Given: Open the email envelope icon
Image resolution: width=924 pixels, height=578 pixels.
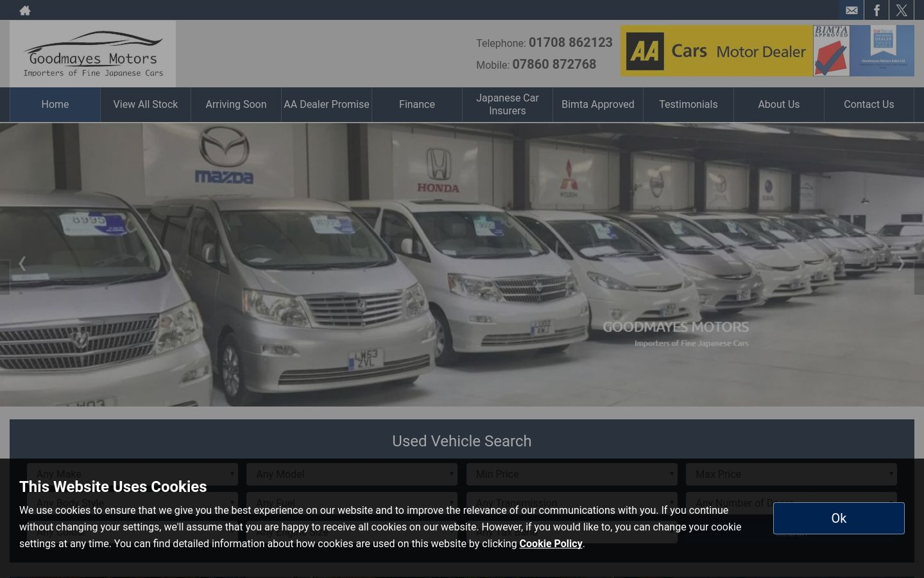Looking at the screenshot, I should (851, 10).
